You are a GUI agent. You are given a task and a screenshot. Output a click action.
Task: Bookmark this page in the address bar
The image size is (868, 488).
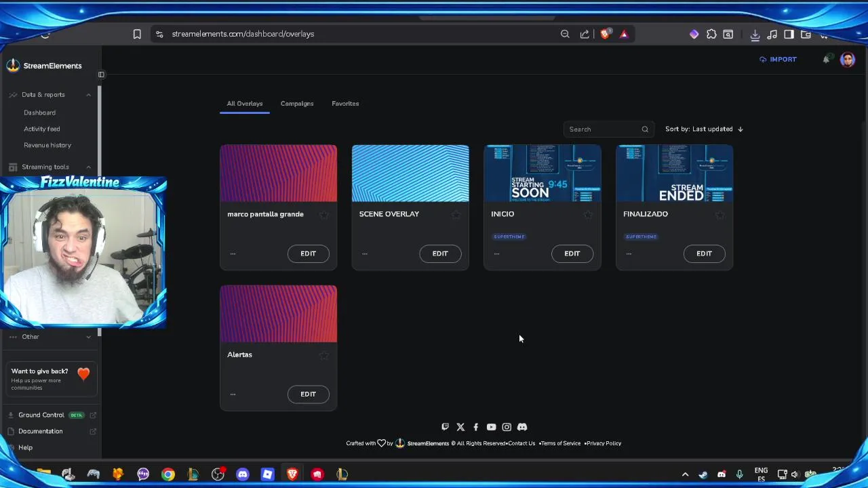coord(137,34)
